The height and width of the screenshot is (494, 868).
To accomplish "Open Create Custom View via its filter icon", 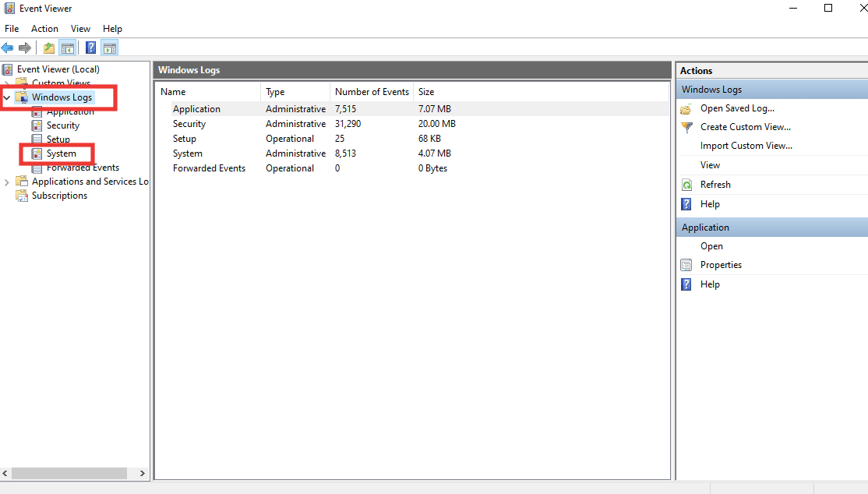I will (x=686, y=126).
